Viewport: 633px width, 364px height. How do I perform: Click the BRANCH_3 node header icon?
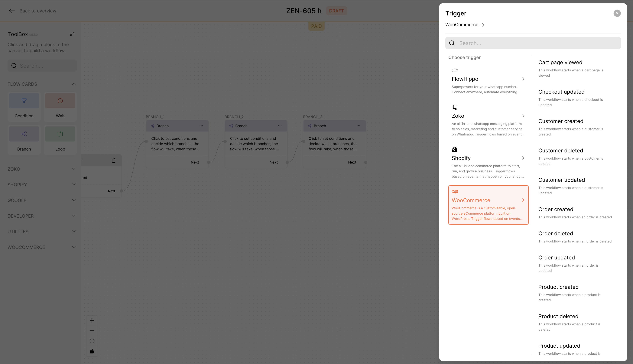pos(310,126)
